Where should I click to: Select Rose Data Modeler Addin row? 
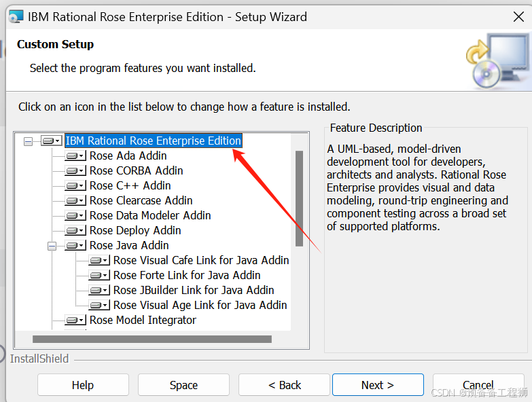coord(150,215)
